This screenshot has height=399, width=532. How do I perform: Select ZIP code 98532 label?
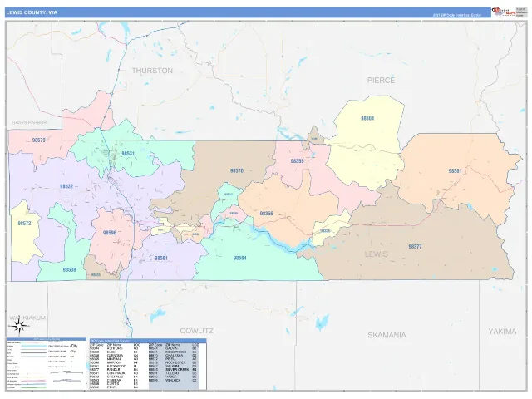pyautogui.click(x=66, y=186)
